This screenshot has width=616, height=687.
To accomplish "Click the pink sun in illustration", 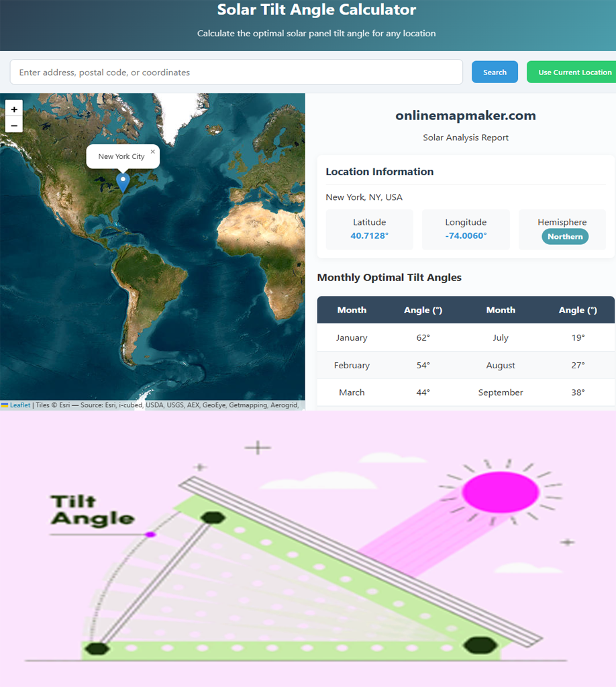I will (x=501, y=492).
